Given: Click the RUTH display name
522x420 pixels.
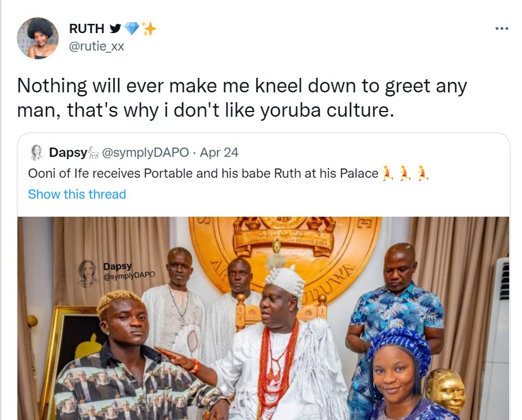Looking at the screenshot, I should tap(87, 28).
